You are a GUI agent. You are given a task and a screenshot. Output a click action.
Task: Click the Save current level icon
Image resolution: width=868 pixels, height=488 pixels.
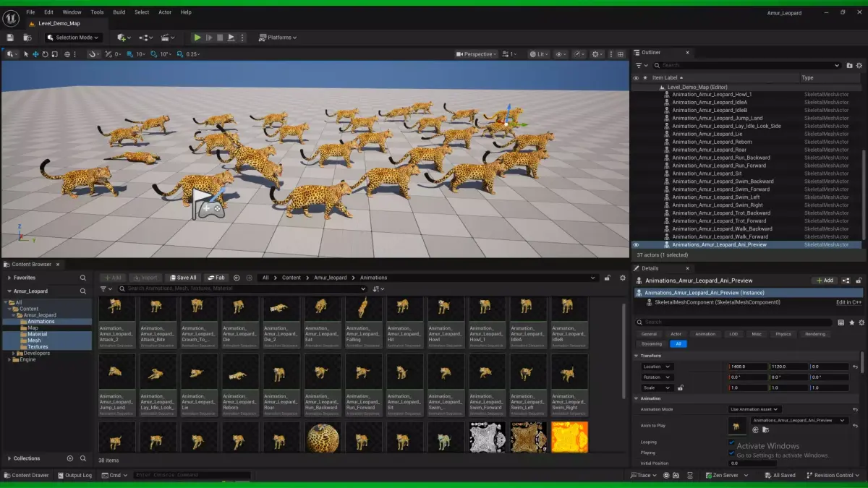click(10, 38)
